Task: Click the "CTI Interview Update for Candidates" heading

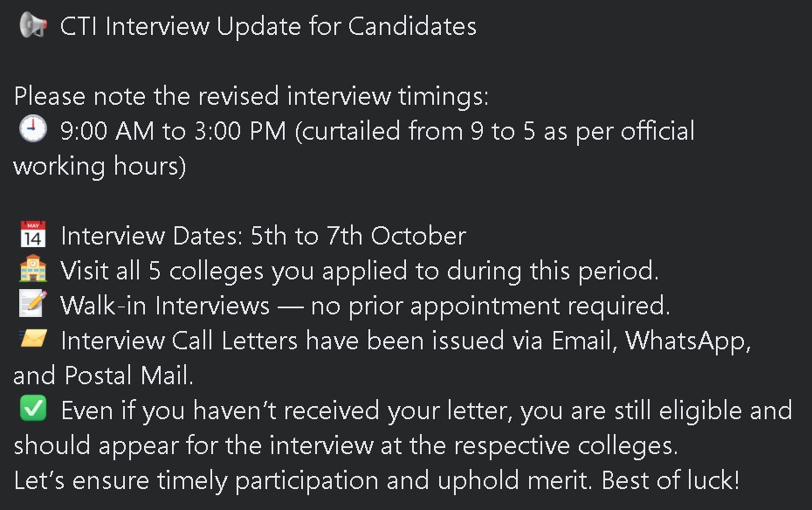Action: (268, 26)
